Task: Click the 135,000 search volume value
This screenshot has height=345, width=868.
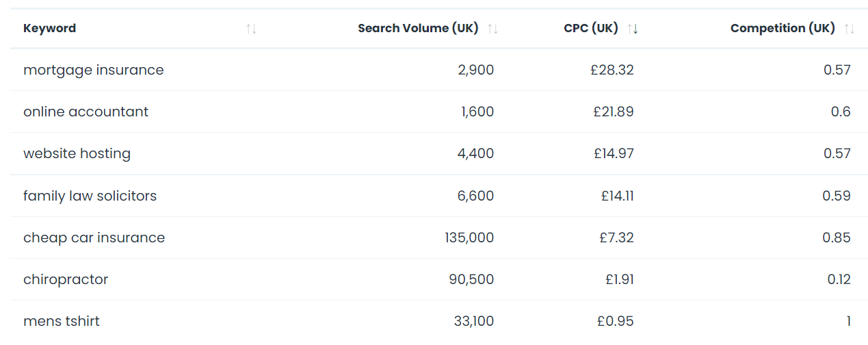Action: 469,238
